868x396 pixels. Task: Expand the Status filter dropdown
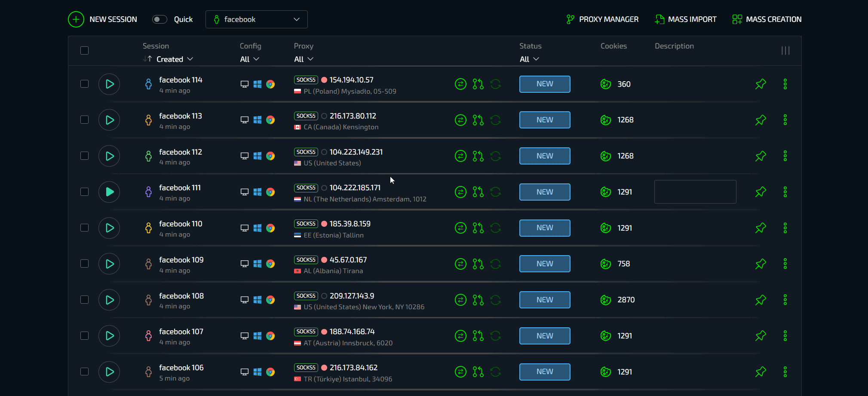click(x=529, y=59)
